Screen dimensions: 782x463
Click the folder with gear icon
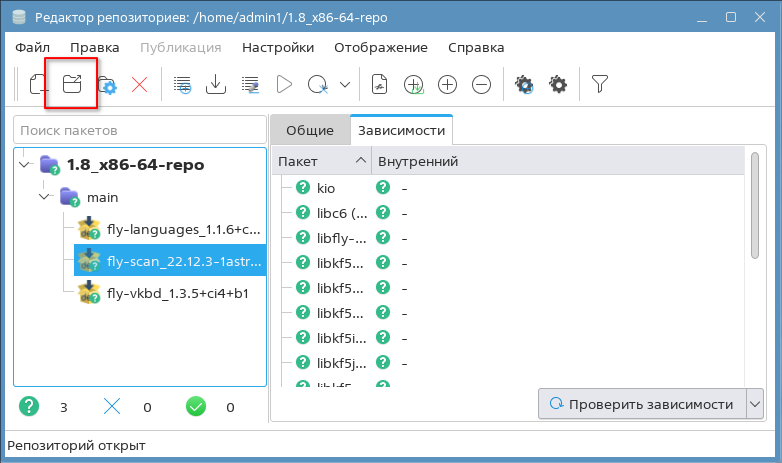[106, 85]
